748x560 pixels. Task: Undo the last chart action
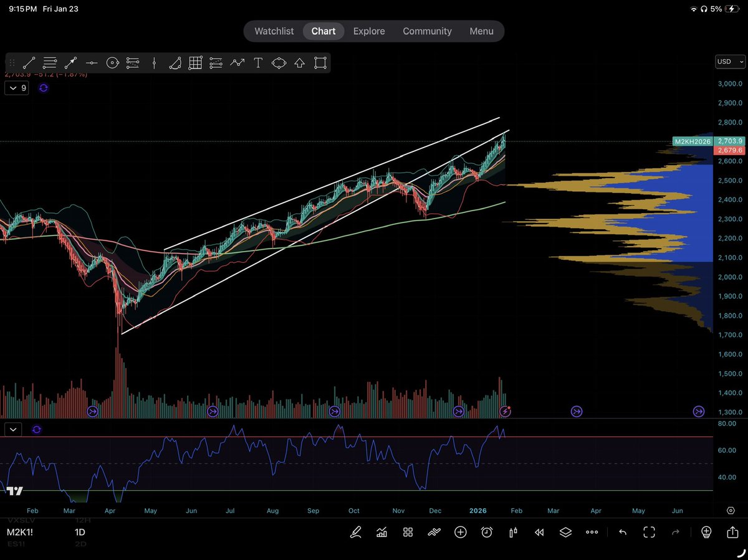tap(622, 532)
